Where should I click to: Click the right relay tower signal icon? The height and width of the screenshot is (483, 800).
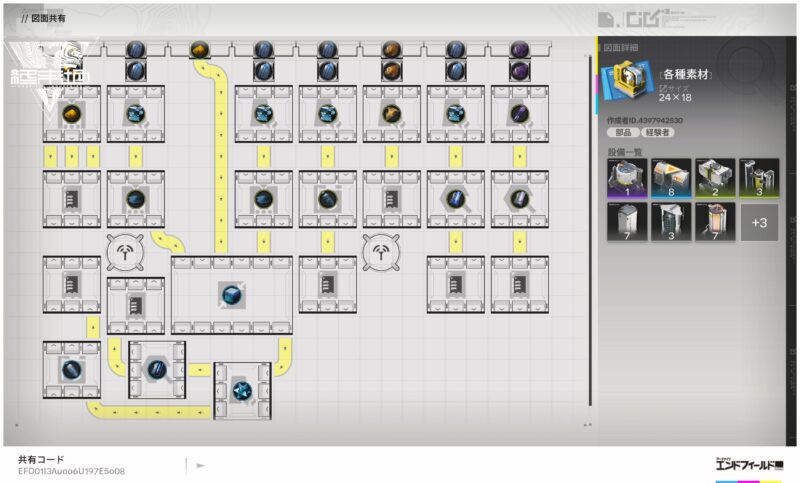381,253
